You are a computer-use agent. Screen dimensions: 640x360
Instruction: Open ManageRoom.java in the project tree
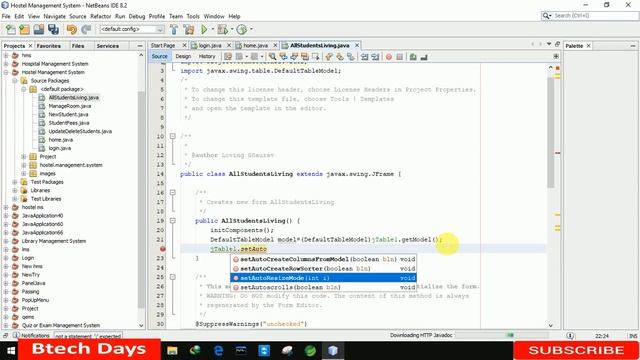(x=69, y=106)
